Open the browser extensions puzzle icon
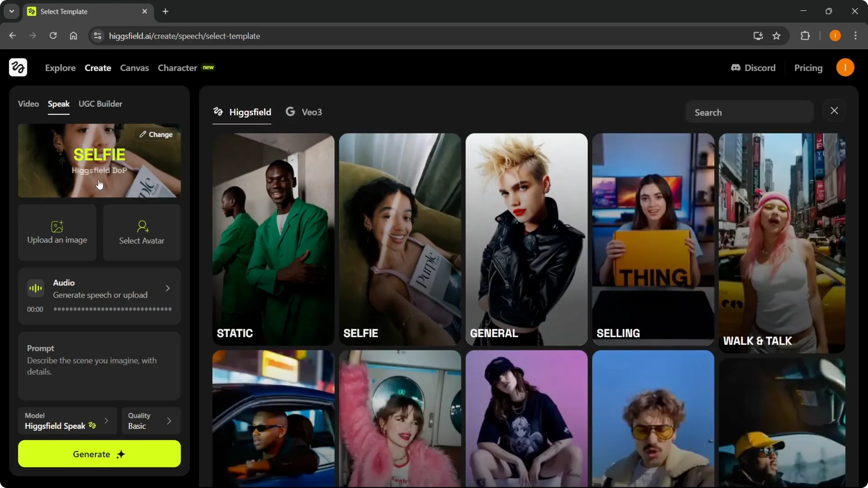The width and height of the screenshot is (868, 488). (805, 36)
